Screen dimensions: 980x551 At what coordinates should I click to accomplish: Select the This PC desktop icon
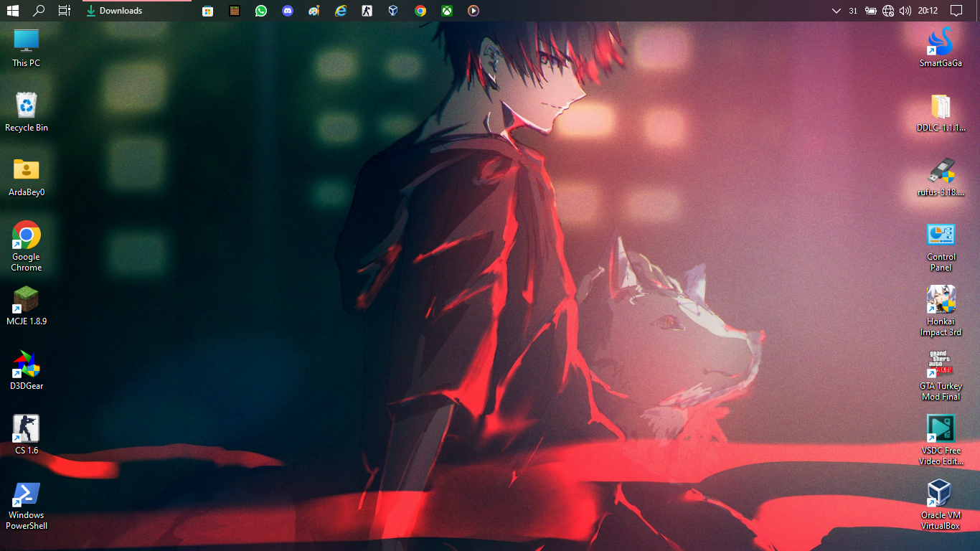click(x=27, y=48)
